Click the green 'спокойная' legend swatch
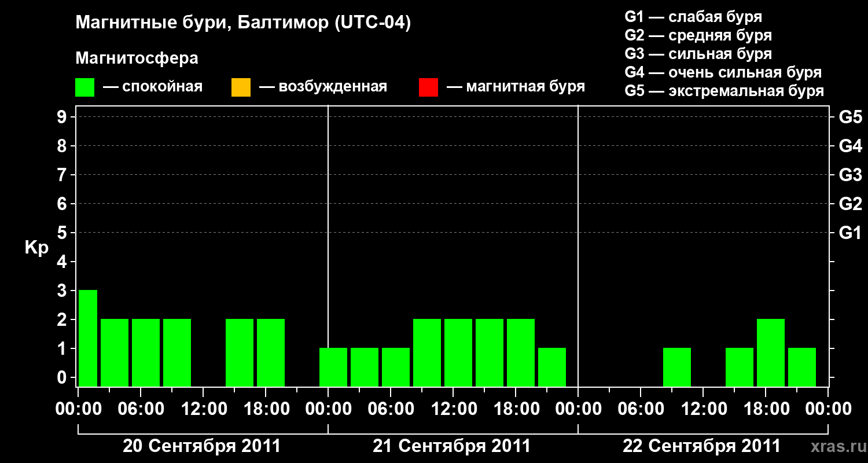Image resolution: width=868 pixels, height=463 pixels. (x=85, y=87)
